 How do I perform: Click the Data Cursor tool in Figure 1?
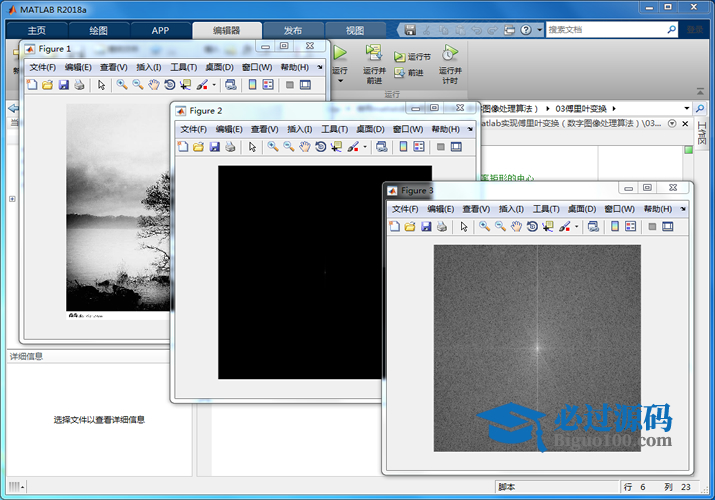tap(185, 85)
